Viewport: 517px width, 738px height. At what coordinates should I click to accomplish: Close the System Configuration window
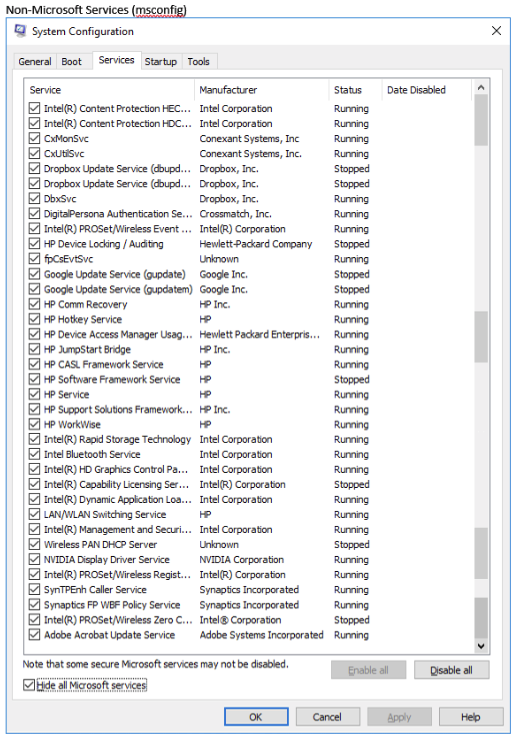click(496, 31)
